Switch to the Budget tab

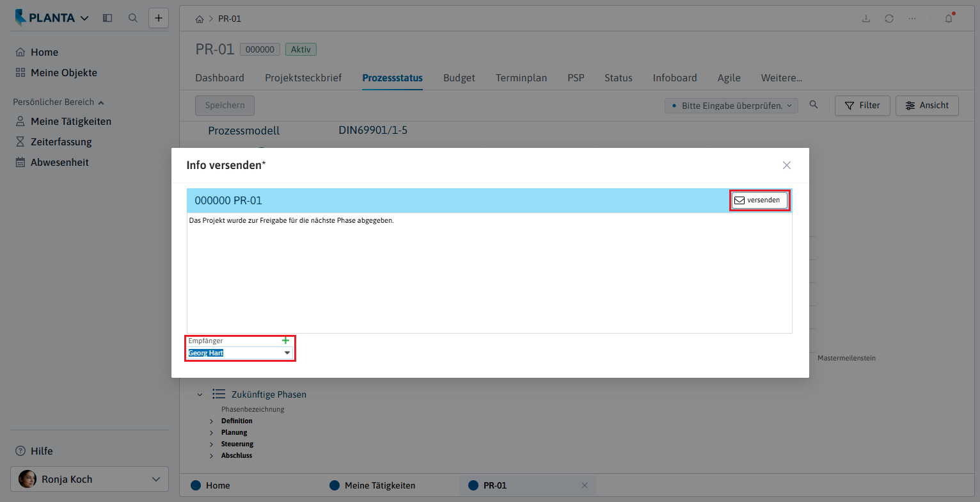click(x=459, y=78)
